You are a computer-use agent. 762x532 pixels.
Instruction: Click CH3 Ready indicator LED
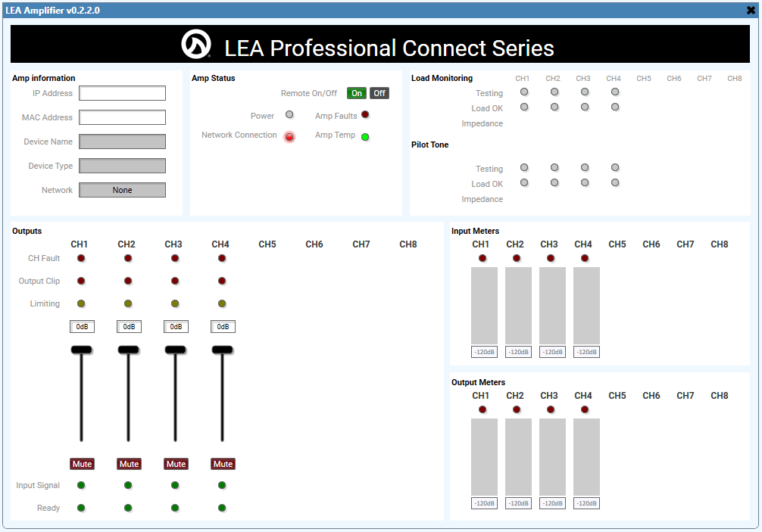click(x=175, y=508)
